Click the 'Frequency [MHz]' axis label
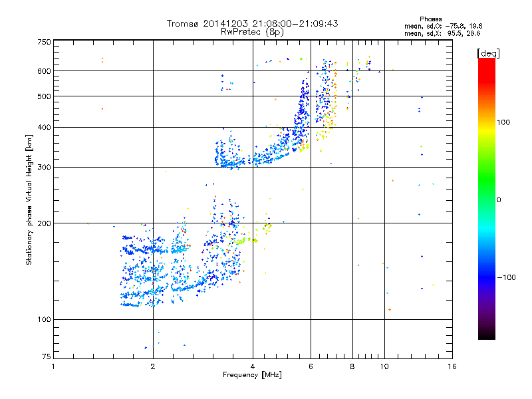Viewport: 532px width, 399px height. point(252,375)
